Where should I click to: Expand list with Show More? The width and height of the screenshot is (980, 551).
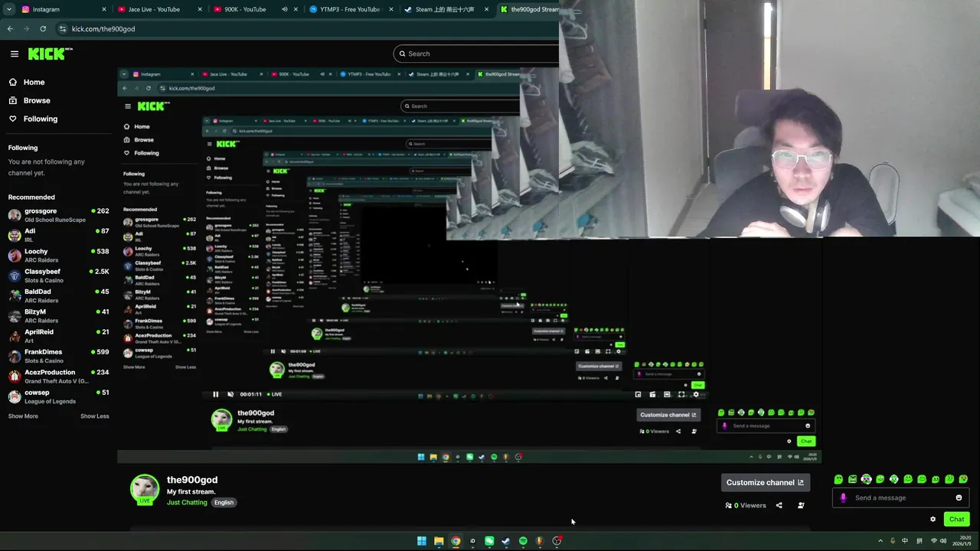(x=23, y=416)
